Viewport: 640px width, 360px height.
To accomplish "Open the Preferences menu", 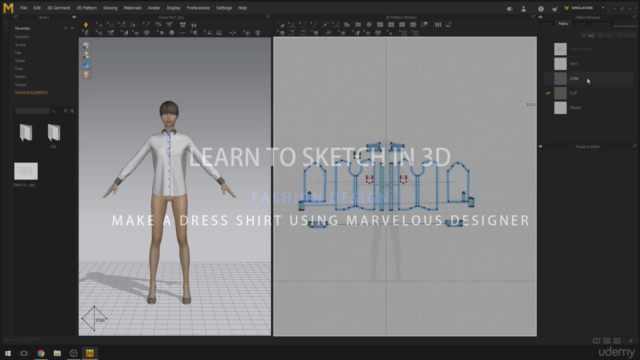I will point(198,8).
